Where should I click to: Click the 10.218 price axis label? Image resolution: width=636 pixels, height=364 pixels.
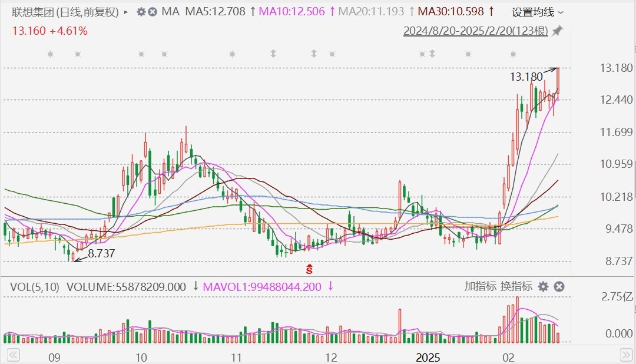616,197
